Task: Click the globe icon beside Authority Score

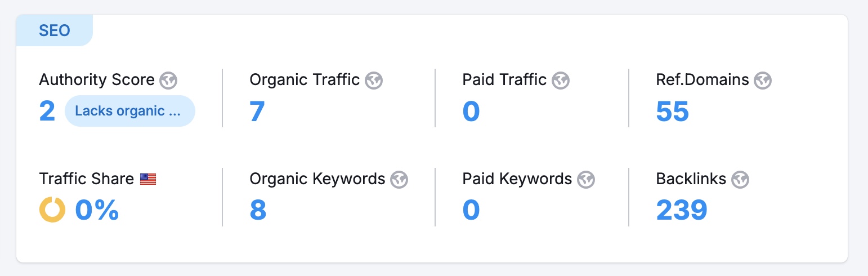Action: point(168,81)
